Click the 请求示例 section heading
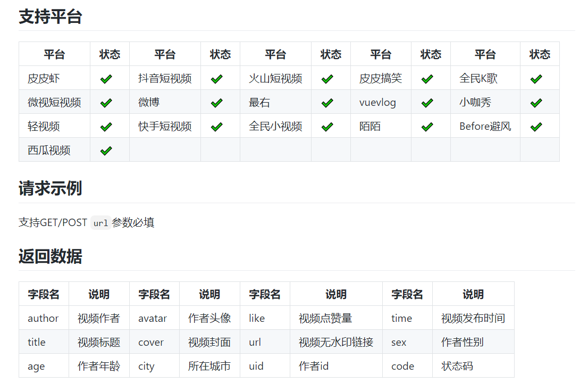The width and height of the screenshot is (588, 383). coord(51,188)
